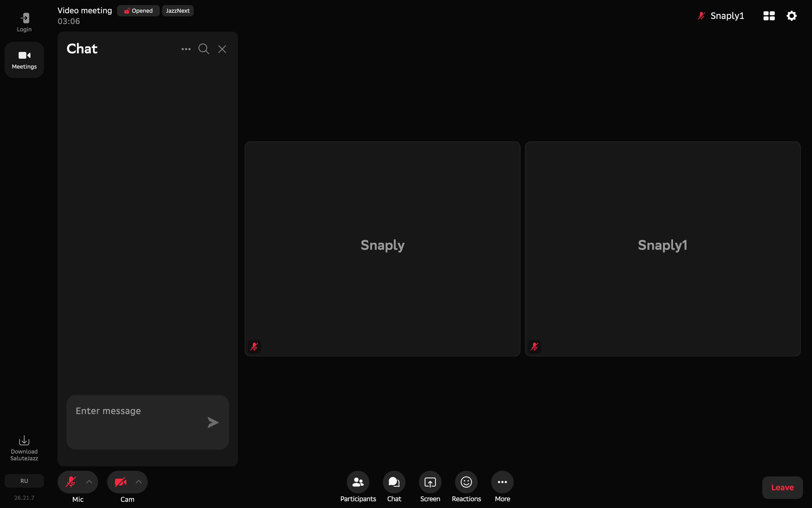Expand camera options chevron

click(x=139, y=482)
